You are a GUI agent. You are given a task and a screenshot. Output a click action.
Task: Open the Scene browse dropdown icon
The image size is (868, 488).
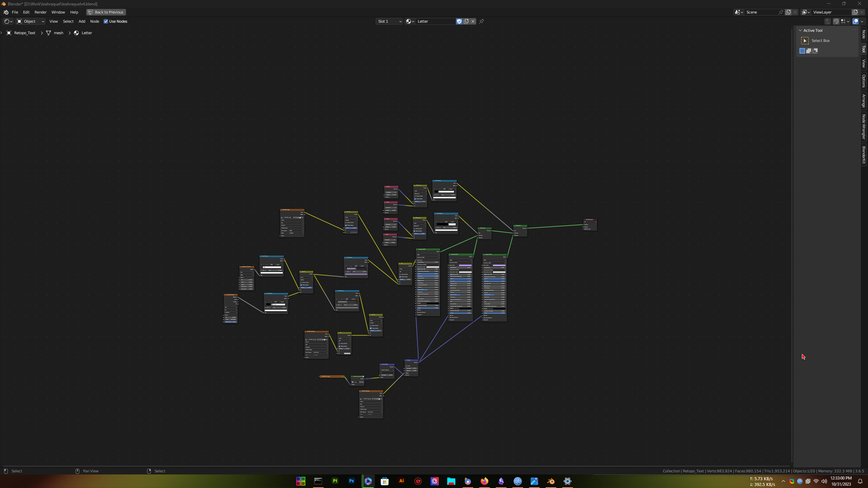point(739,12)
